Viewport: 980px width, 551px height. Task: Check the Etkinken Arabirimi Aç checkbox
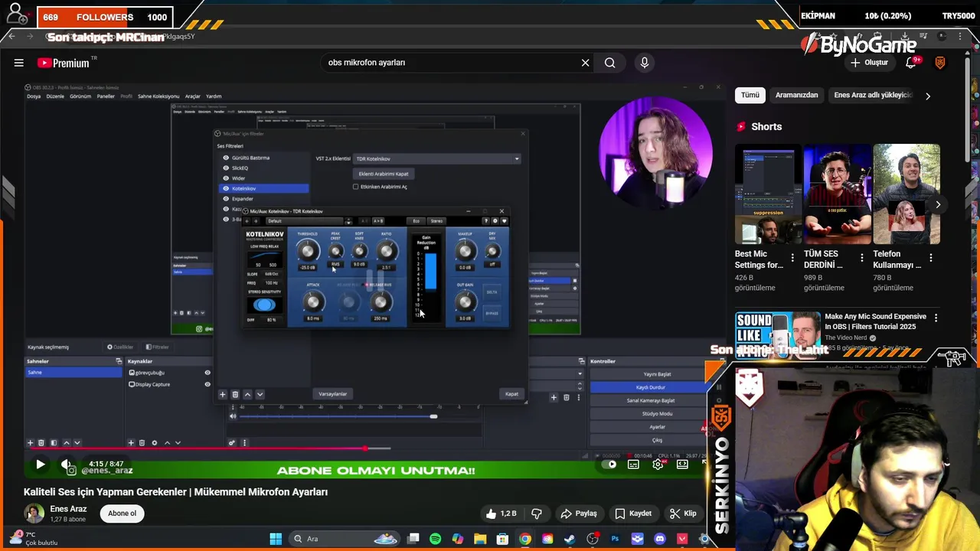click(355, 187)
